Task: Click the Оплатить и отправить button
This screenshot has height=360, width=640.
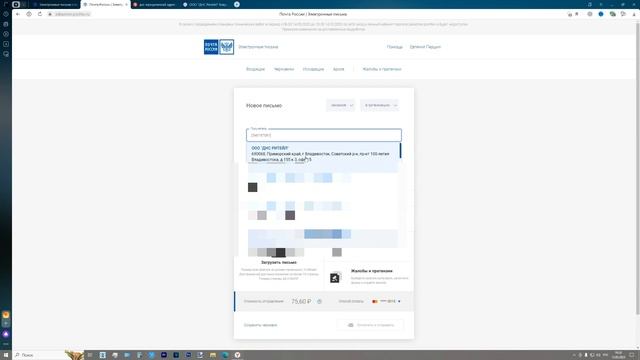Action: (371, 325)
